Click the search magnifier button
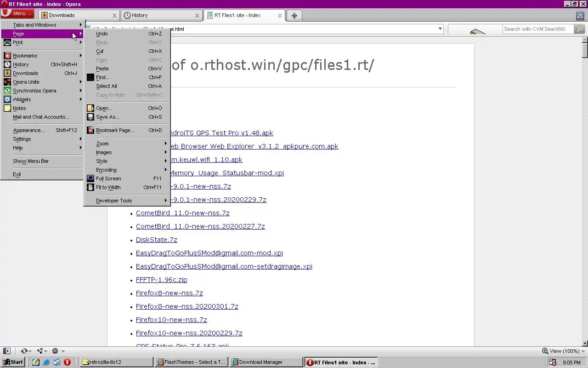The image size is (588, 368). click(x=580, y=29)
